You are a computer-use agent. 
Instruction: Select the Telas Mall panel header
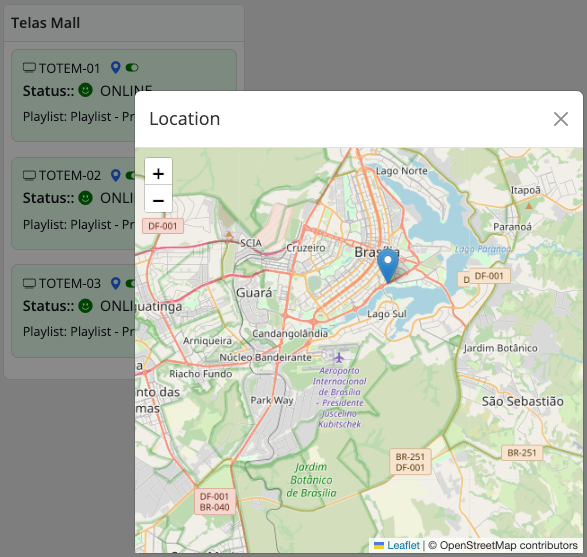coord(124,23)
